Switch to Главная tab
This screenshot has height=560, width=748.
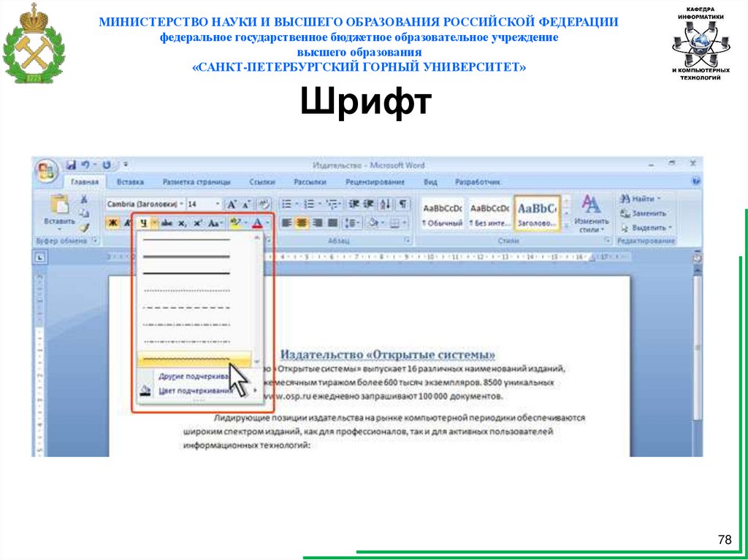point(85,183)
